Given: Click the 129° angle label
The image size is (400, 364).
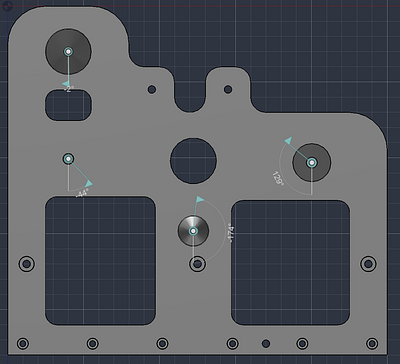Looking at the screenshot, I should pyautogui.click(x=277, y=178).
